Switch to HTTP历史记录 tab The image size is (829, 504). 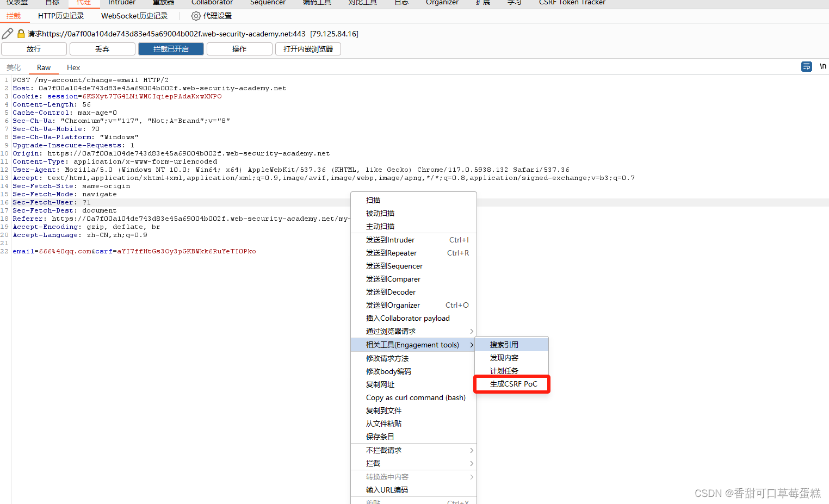pos(61,16)
